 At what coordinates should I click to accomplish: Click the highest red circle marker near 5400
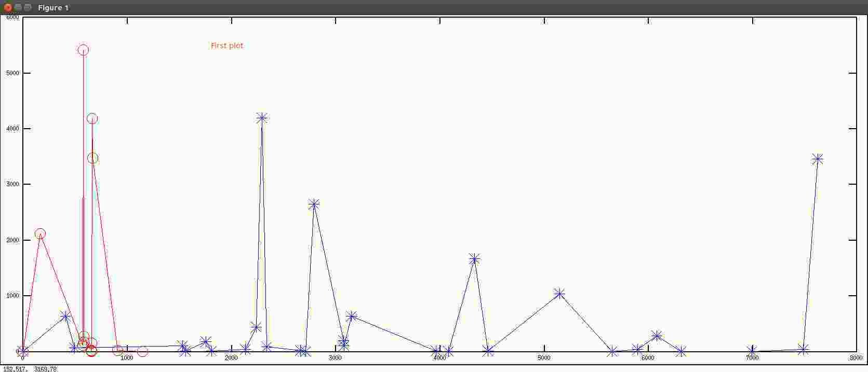coord(83,50)
